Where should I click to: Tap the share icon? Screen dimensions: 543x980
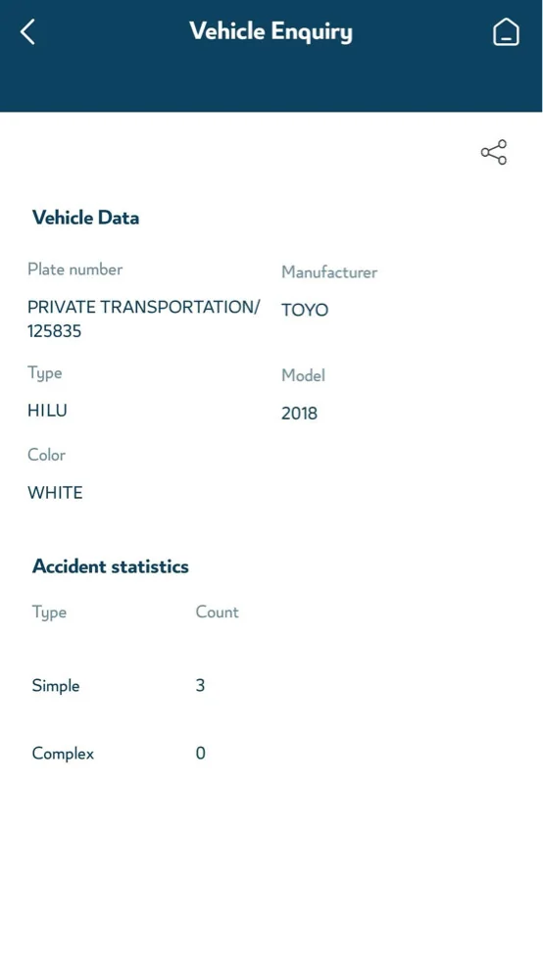point(494,153)
